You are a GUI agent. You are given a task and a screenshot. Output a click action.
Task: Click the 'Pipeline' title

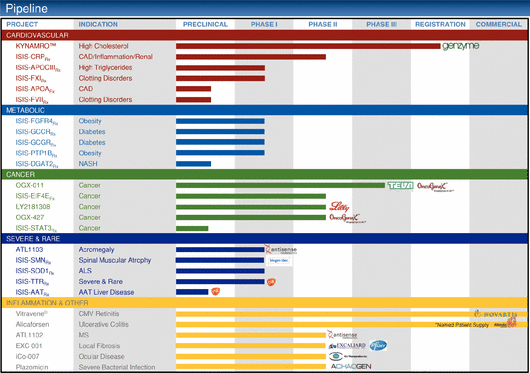tap(26, 8)
